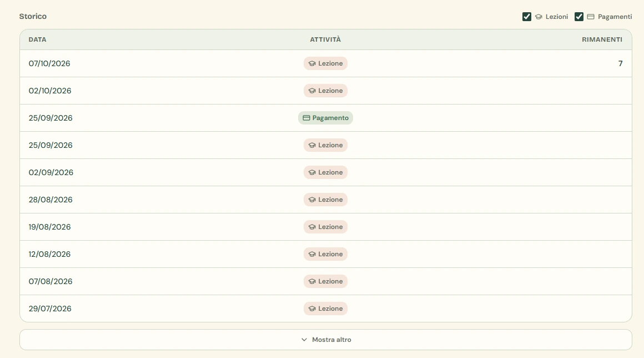The width and height of the screenshot is (644, 358).
Task: Click the DATA column header
Action: [x=37, y=39]
